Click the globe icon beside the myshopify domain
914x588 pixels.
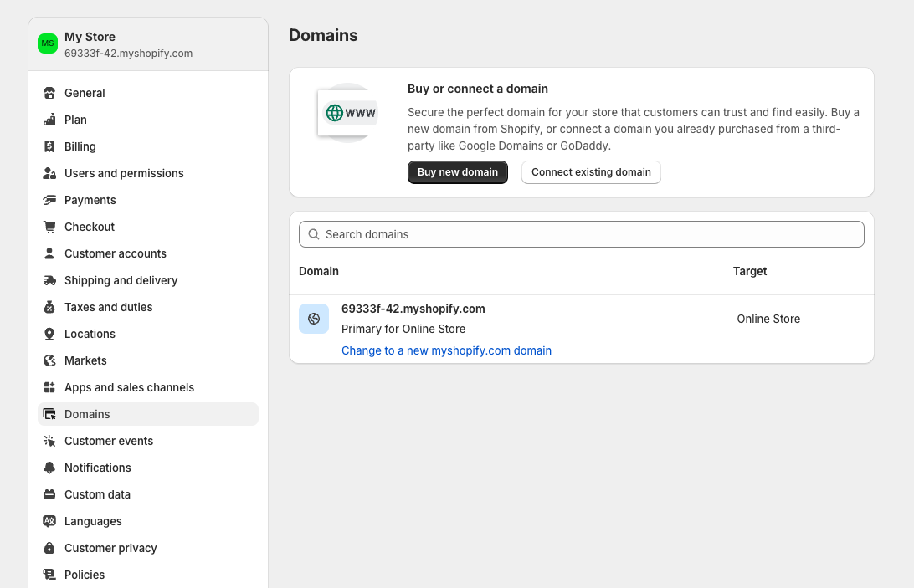(314, 319)
